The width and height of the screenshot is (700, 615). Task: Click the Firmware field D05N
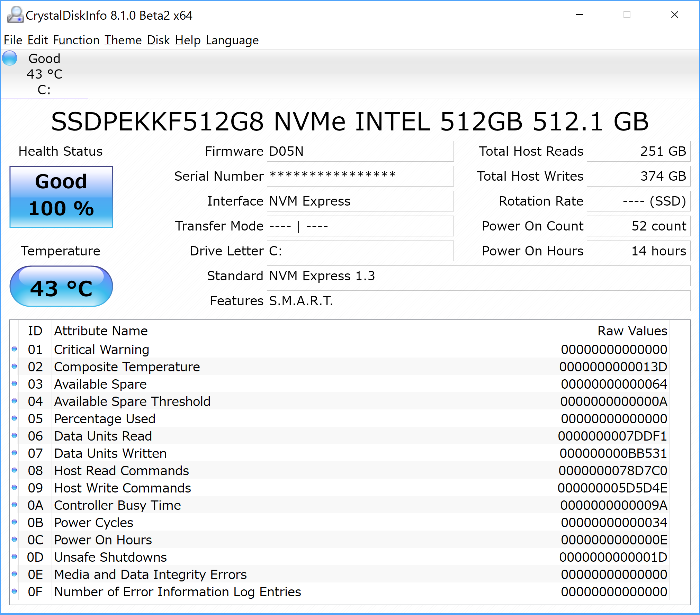pos(360,151)
